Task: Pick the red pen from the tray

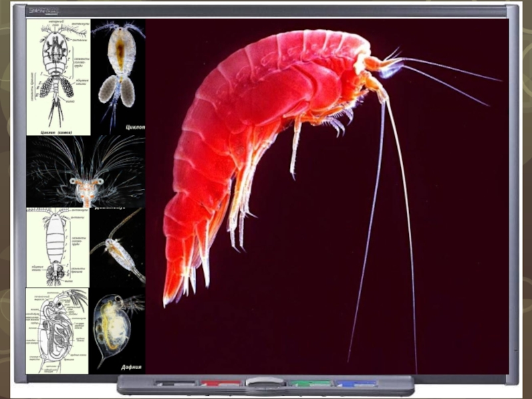Action: coord(221,384)
